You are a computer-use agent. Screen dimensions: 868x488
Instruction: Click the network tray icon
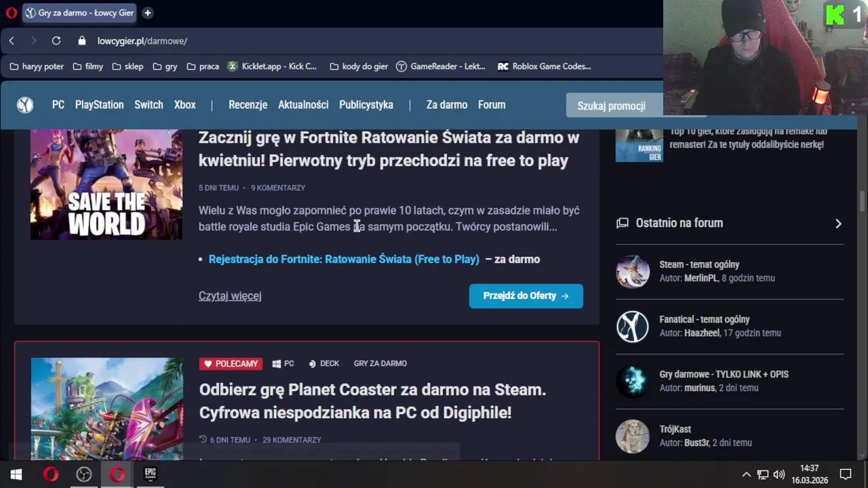pos(763,474)
